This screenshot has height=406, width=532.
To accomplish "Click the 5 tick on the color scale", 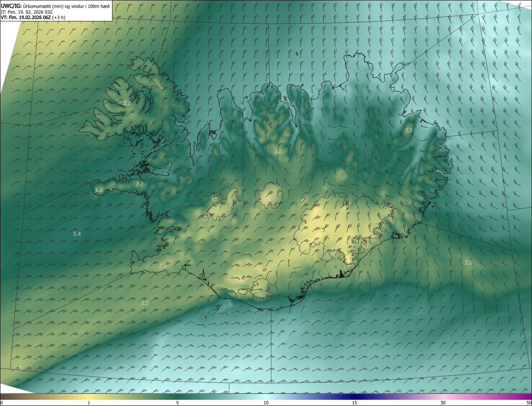I will [x=177, y=403].
